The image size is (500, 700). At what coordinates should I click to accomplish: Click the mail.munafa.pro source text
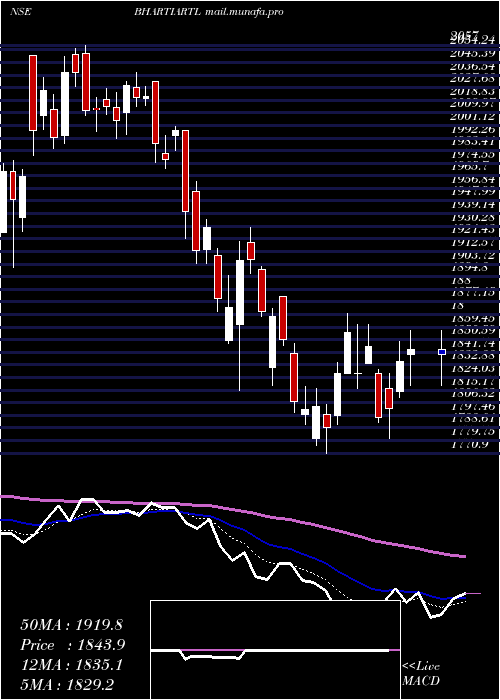point(244,12)
